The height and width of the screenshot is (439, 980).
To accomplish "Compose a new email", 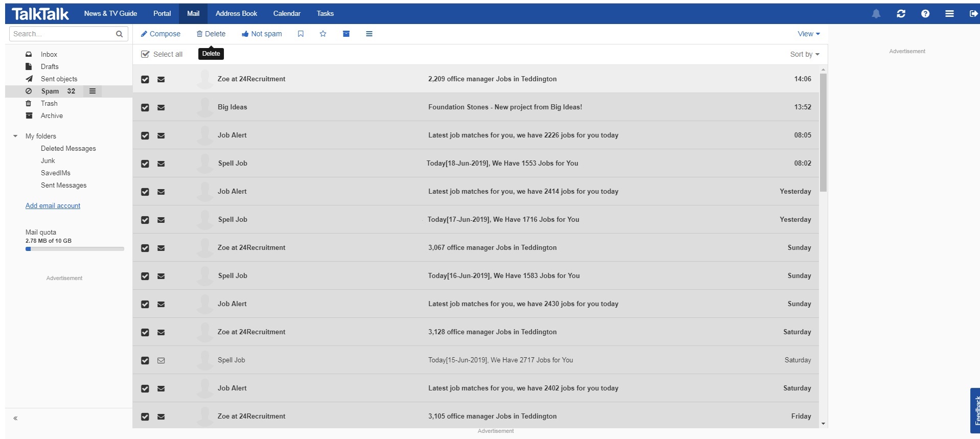I will click(161, 34).
